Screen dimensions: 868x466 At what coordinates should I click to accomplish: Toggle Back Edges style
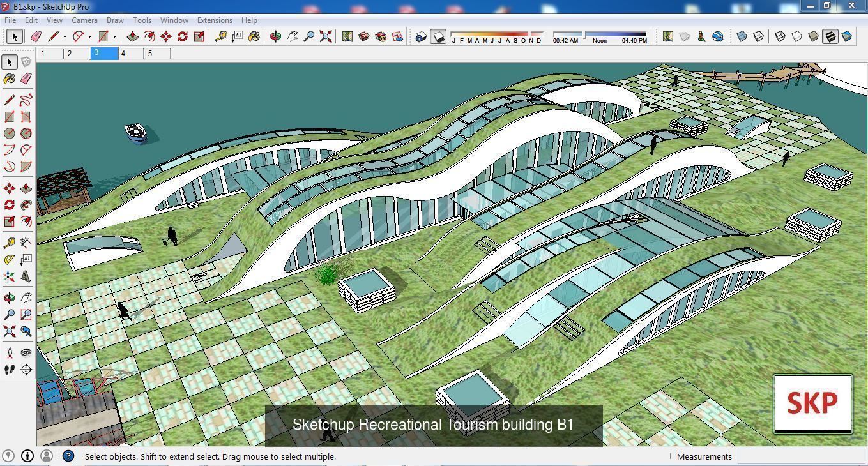tap(758, 36)
